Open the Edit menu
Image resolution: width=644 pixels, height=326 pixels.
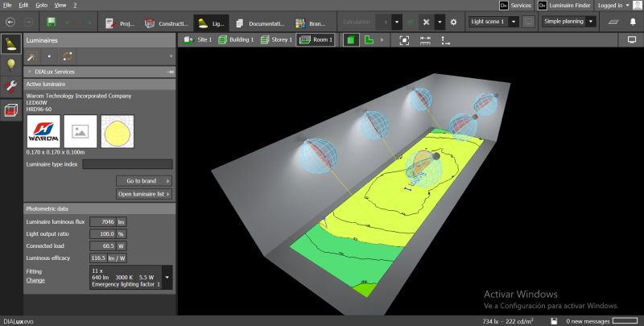tap(23, 5)
